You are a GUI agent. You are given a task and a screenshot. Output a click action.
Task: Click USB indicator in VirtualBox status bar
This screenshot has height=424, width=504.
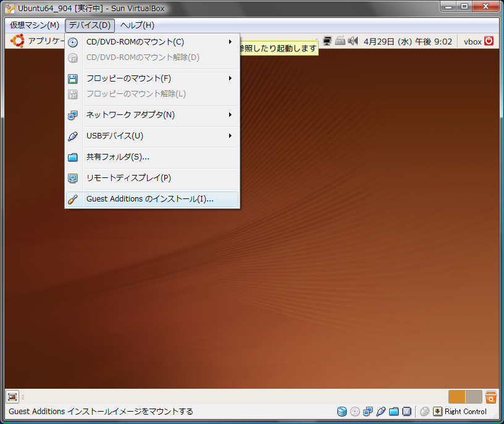click(380, 412)
